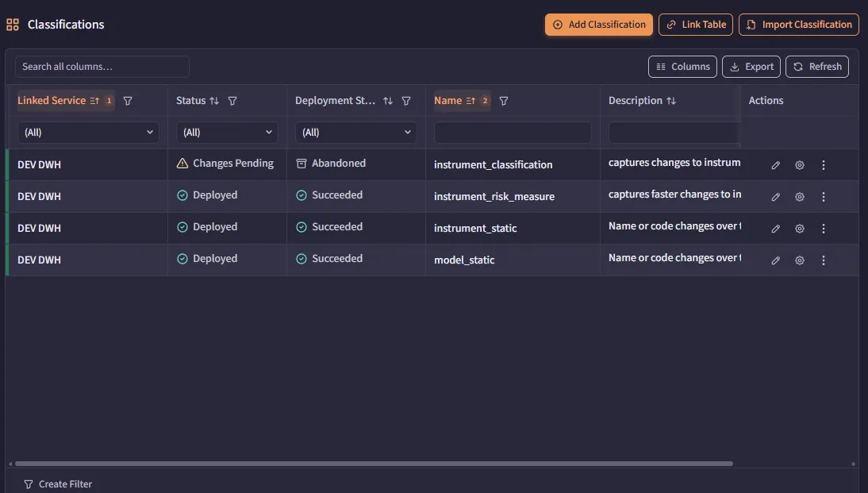Open more options for instrument_risk_measure

coord(823,197)
